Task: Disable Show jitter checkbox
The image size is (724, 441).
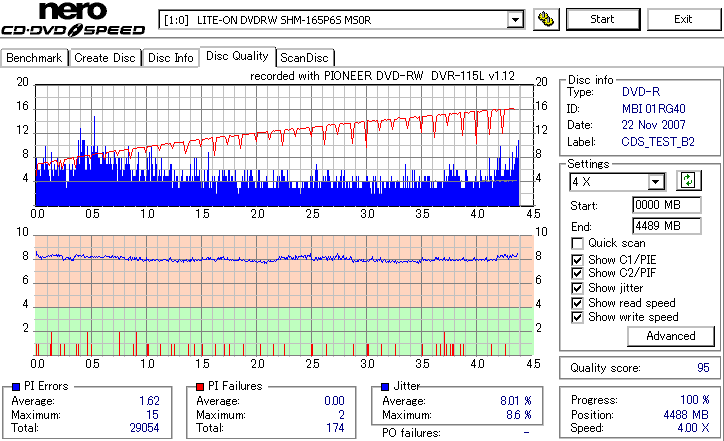Action: (577, 288)
